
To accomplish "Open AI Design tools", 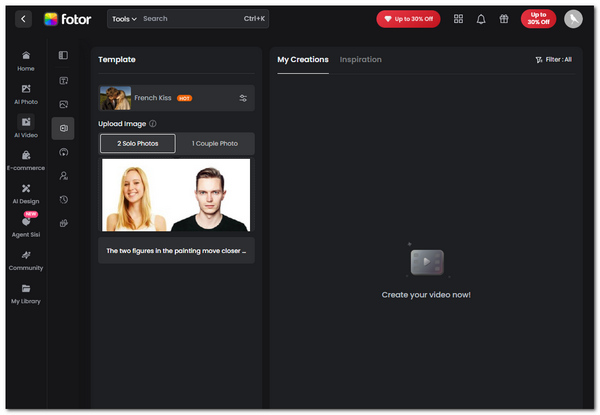I will click(x=26, y=193).
